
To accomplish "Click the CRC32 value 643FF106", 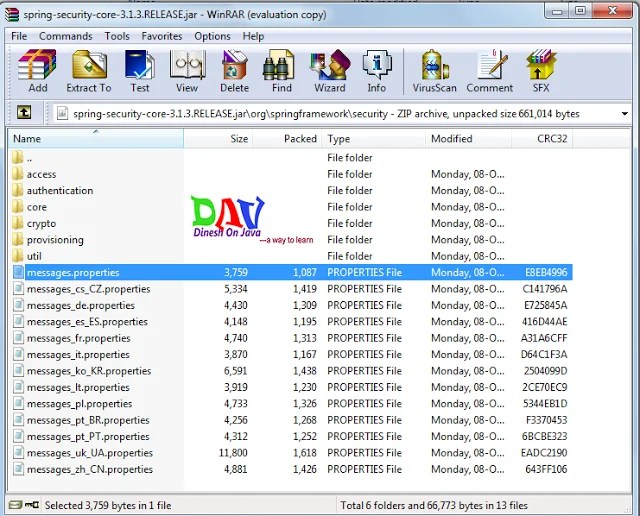I will (546, 469).
